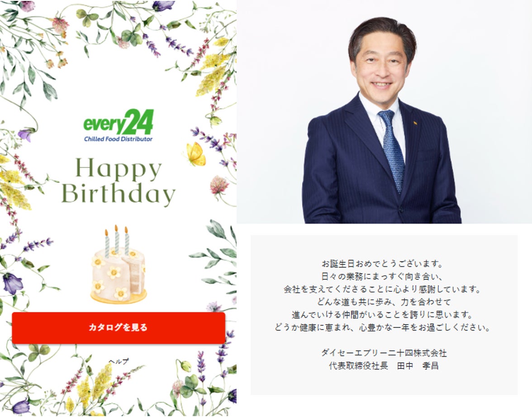Click the purple flower in bottom-left corner

[x=21, y=407]
